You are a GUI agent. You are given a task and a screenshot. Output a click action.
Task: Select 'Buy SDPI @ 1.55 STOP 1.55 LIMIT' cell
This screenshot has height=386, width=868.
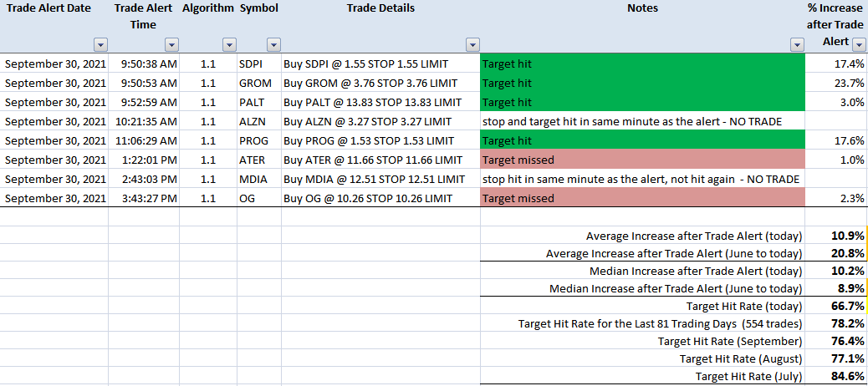(380, 63)
